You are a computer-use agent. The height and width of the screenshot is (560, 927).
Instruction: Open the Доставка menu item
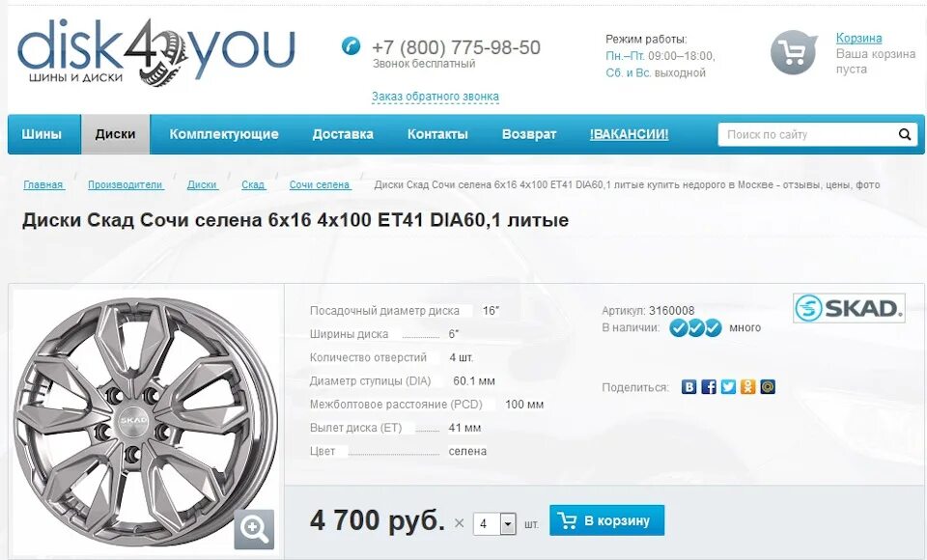point(343,134)
